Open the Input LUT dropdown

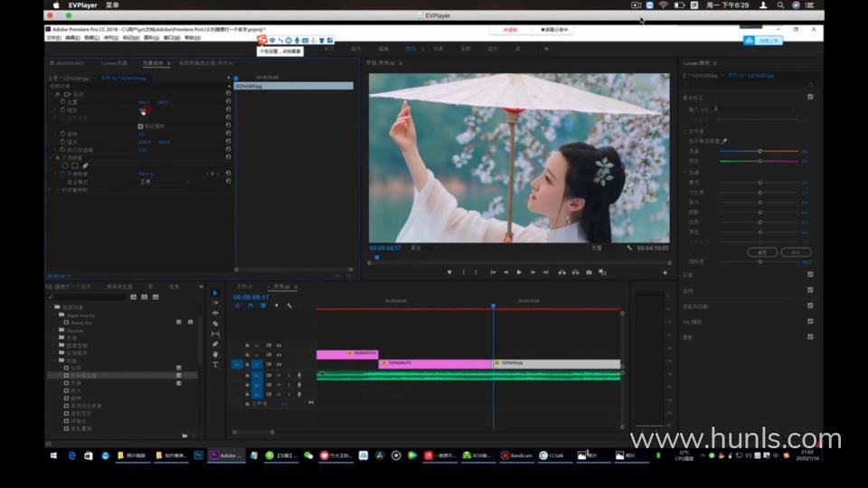755,109
